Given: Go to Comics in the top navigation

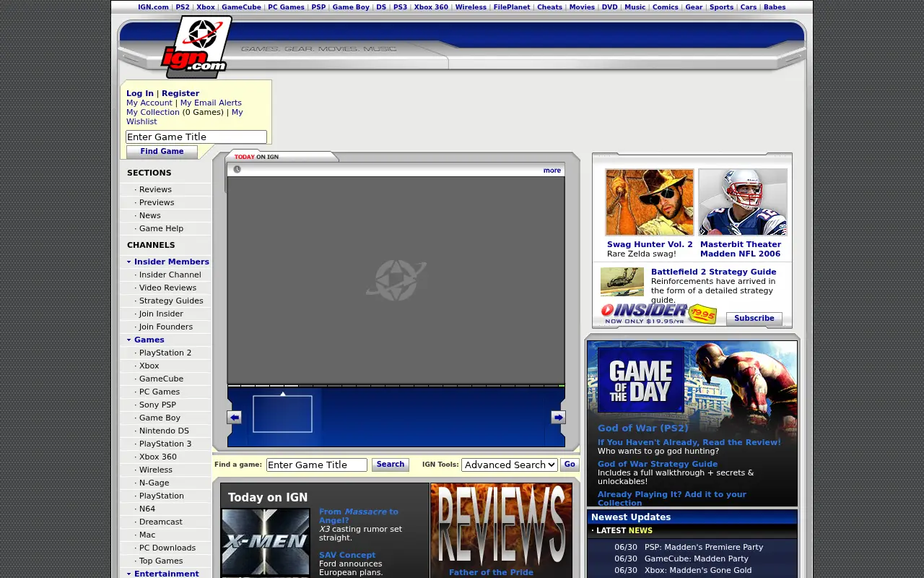Looking at the screenshot, I should tap(666, 7).
